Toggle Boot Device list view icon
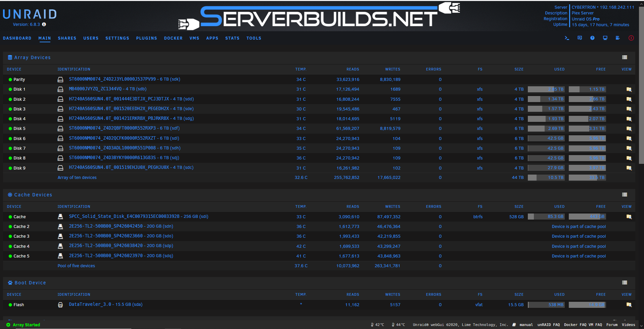This screenshot has height=329, width=644. click(625, 283)
